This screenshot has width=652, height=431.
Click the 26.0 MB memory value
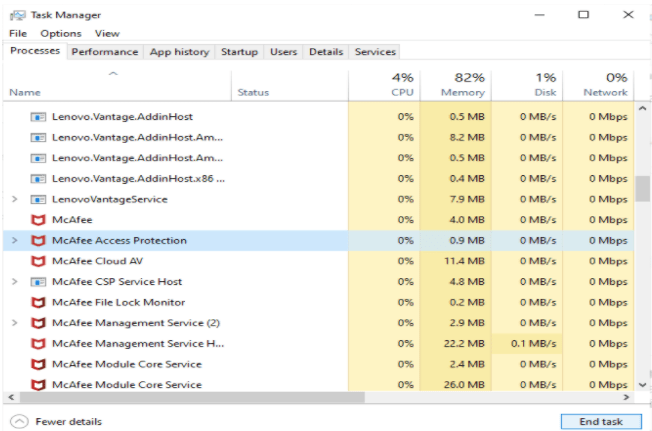(x=464, y=385)
